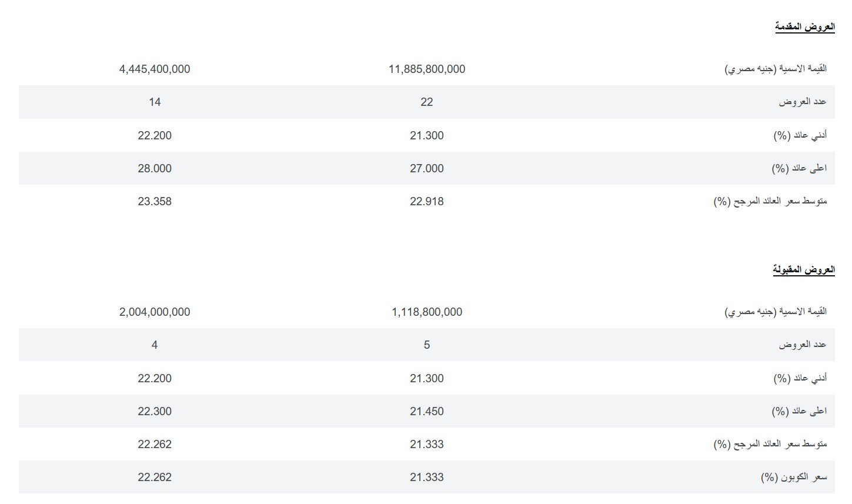Click the submitted offers count 22
The image size is (852, 504).
tap(426, 102)
